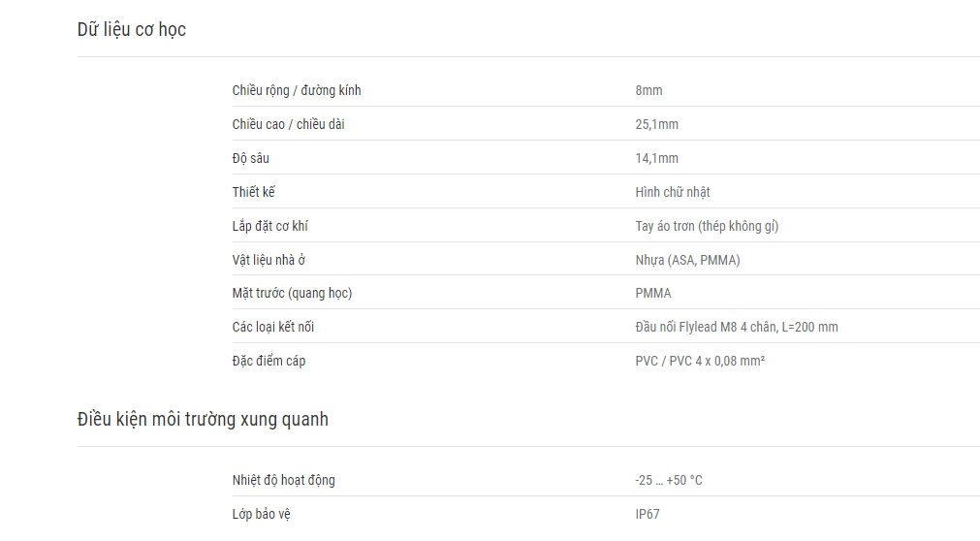Select the 'Chiều cao / chiều dài' label

(288, 124)
